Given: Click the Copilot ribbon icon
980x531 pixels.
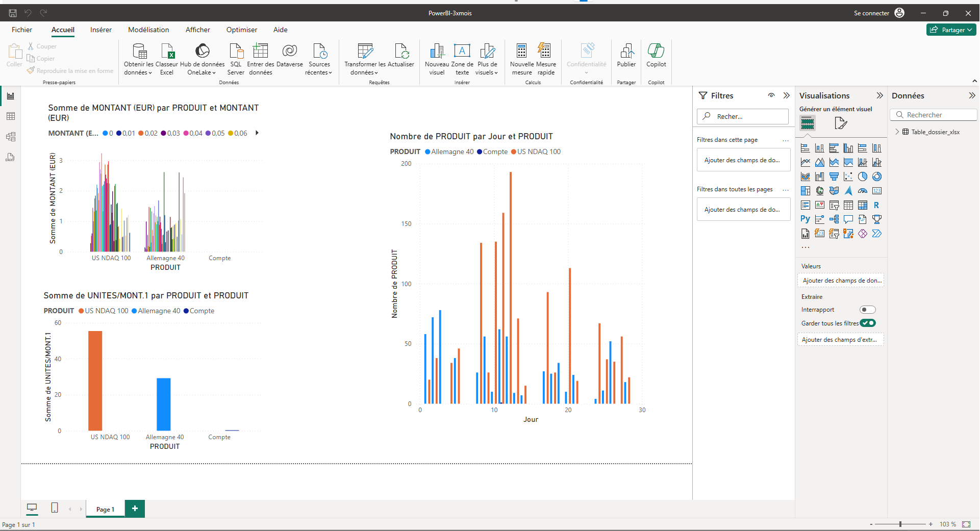Looking at the screenshot, I should pyautogui.click(x=656, y=56).
